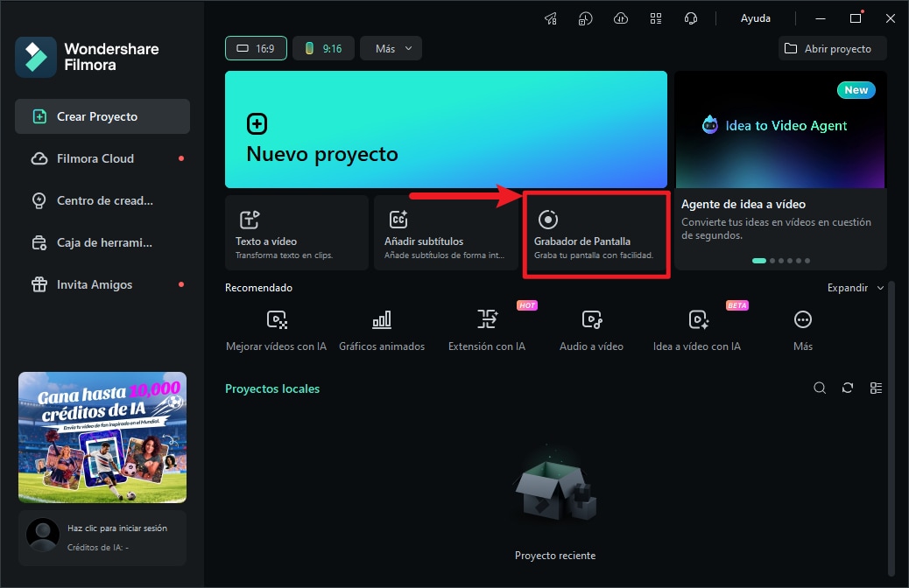Image resolution: width=909 pixels, height=588 pixels.
Task: Open the headset support icon
Action: click(x=691, y=18)
